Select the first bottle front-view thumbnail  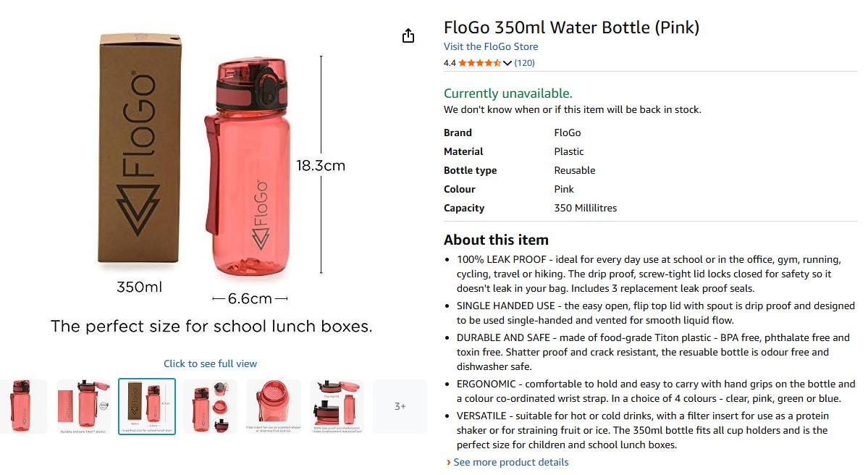22,406
